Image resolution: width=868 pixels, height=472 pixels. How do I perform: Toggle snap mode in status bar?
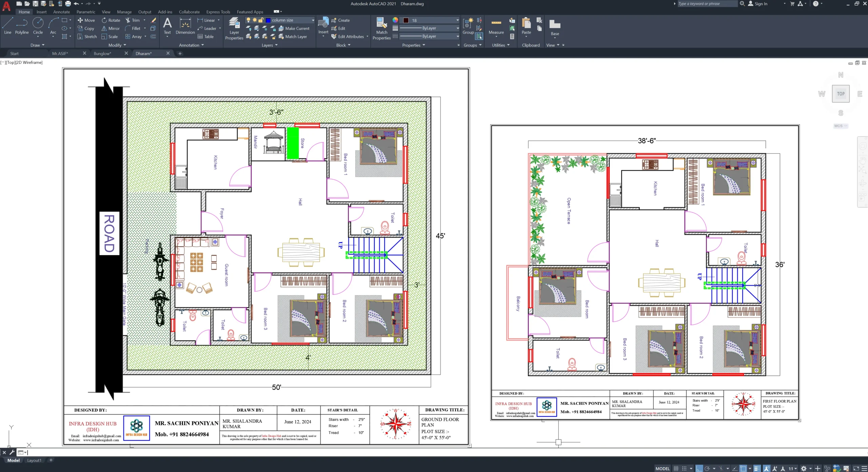tap(684, 468)
